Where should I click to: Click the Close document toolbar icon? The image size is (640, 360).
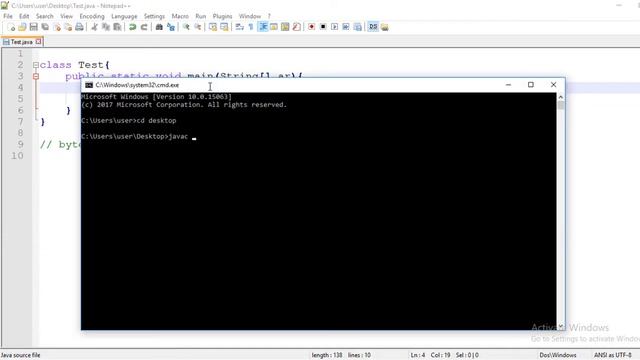click(x=57, y=27)
